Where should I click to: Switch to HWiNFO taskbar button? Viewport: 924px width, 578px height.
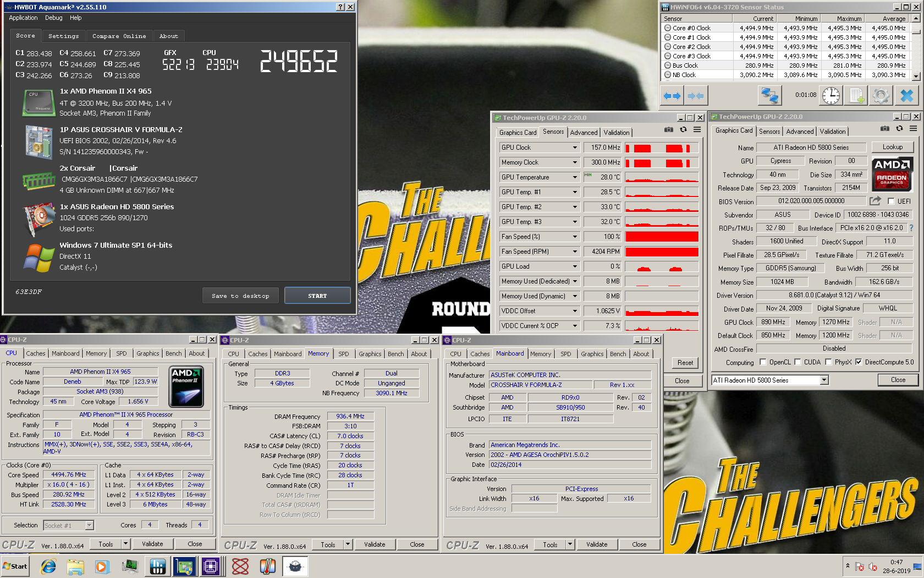157,566
